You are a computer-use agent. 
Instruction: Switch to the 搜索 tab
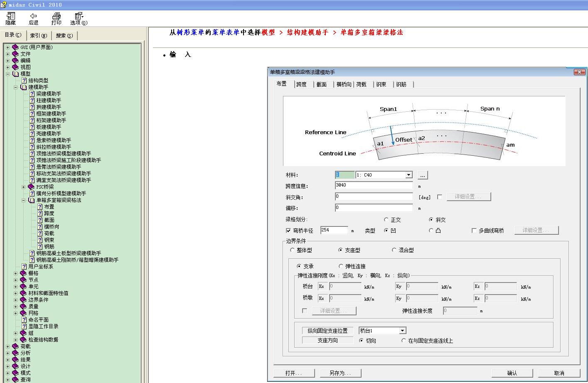[x=64, y=35]
